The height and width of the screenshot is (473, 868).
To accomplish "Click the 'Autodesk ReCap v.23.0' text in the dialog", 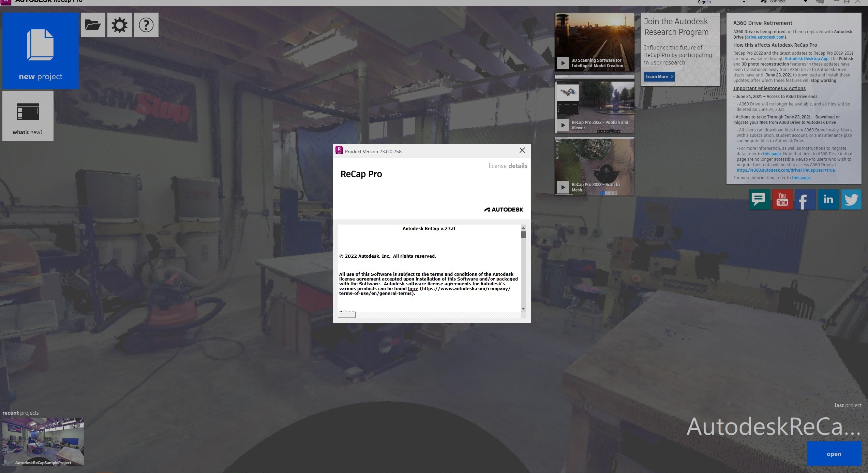I will click(429, 229).
